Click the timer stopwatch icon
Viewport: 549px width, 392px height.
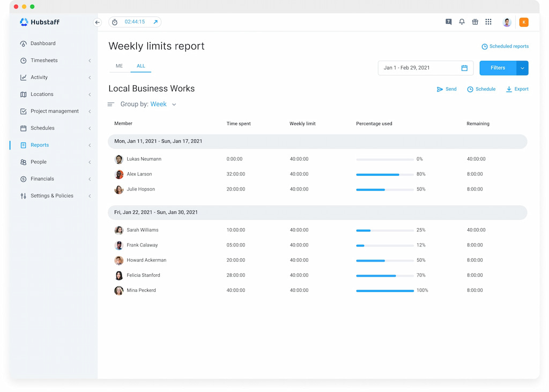(115, 22)
